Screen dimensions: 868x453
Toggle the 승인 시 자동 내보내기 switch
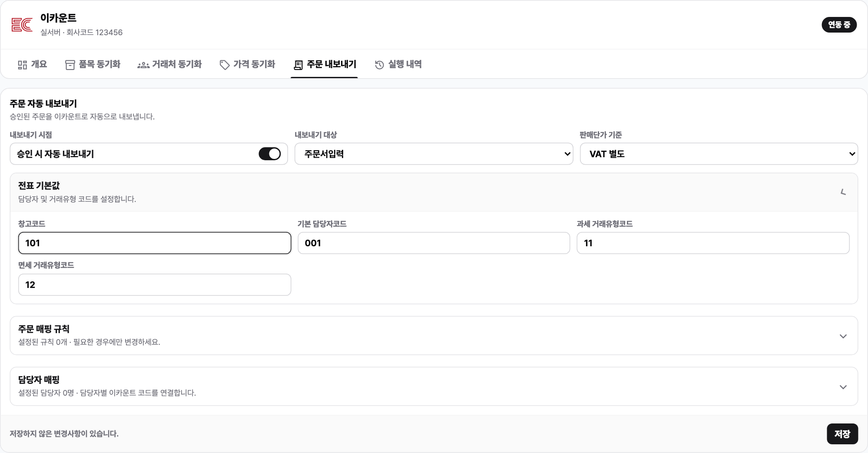[x=270, y=154]
